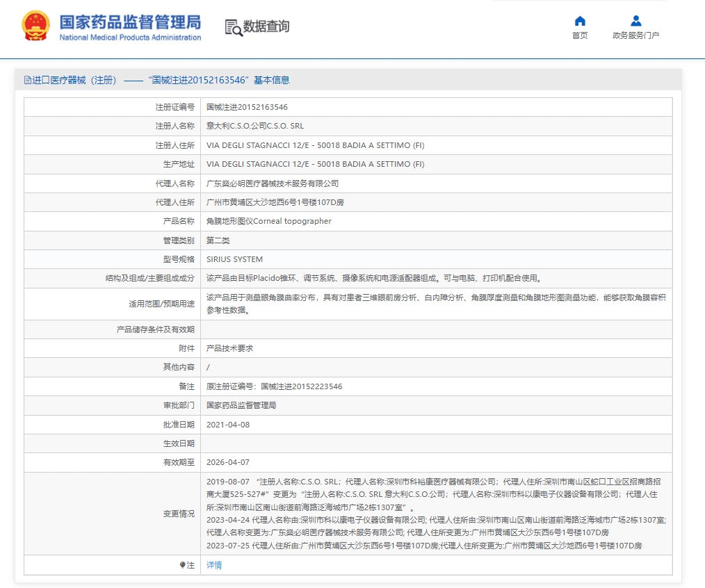Click 生产地址 address value
Viewport: 705px width, 588px height.
315,164
